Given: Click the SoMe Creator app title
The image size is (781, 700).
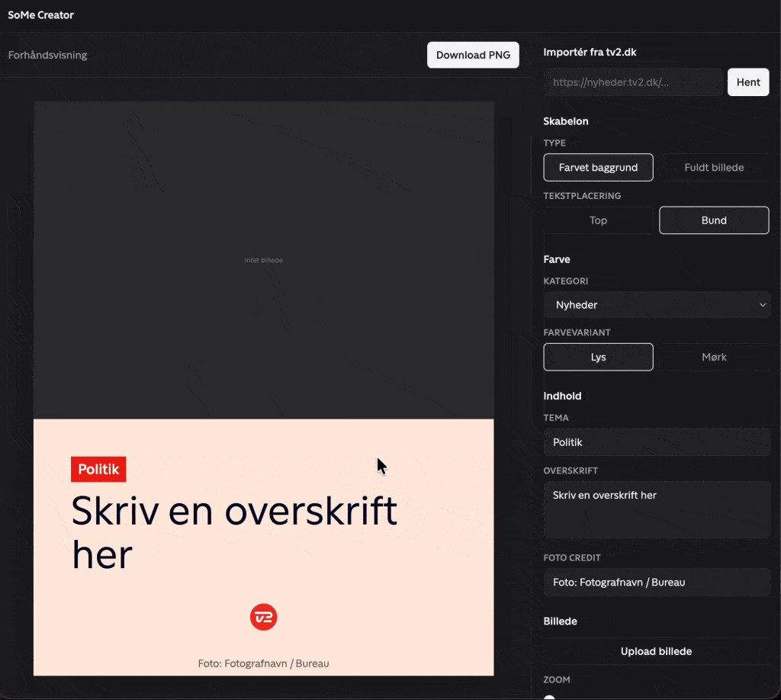Looking at the screenshot, I should (x=41, y=15).
